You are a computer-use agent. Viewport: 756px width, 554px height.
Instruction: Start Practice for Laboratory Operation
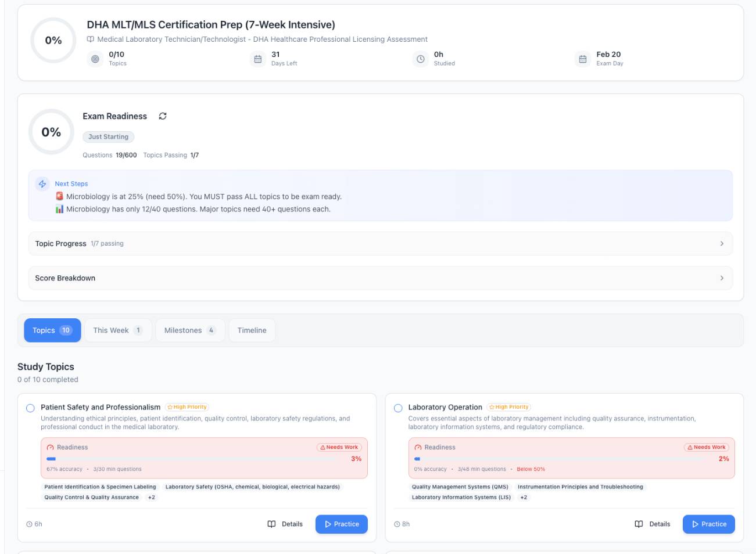(x=709, y=524)
